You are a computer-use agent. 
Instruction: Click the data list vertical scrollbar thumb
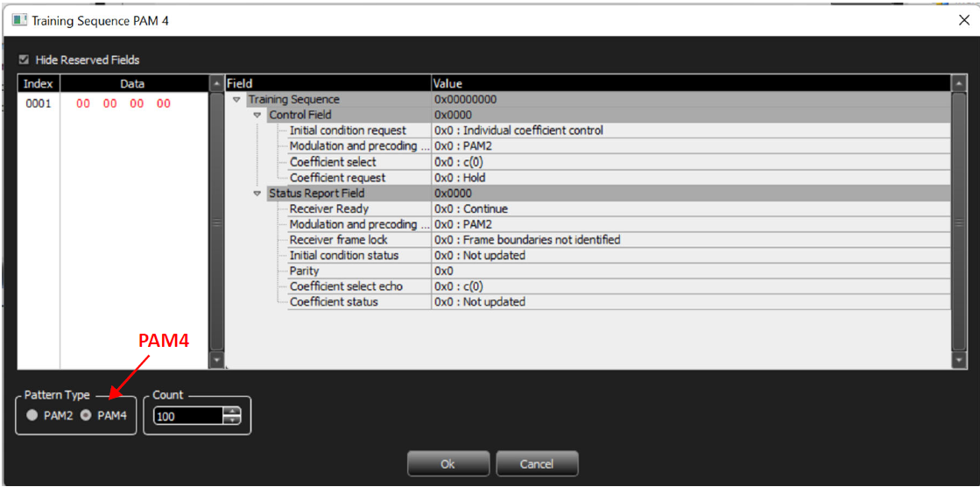pos(216,222)
